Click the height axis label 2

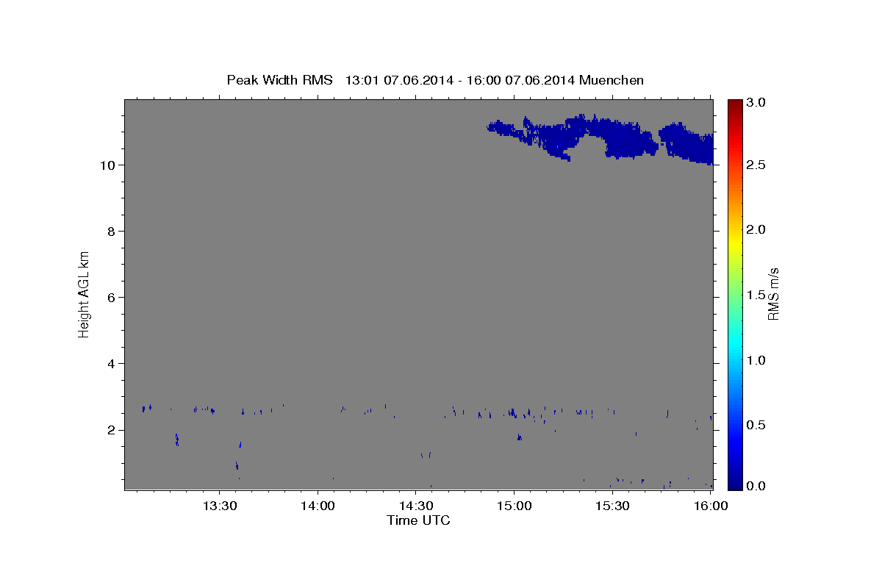110,430
